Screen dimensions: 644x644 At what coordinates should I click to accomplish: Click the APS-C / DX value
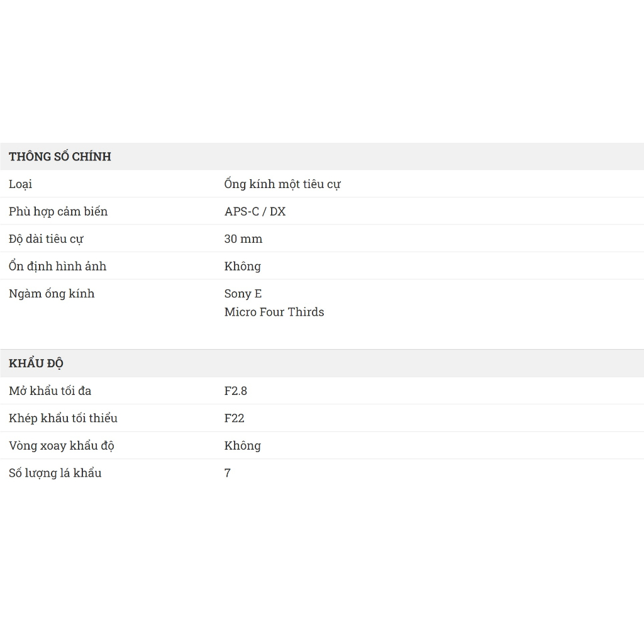pos(255,211)
